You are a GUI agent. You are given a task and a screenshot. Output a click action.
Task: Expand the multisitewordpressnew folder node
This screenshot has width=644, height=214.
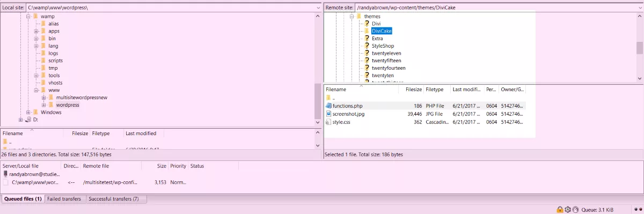point(43,98)
